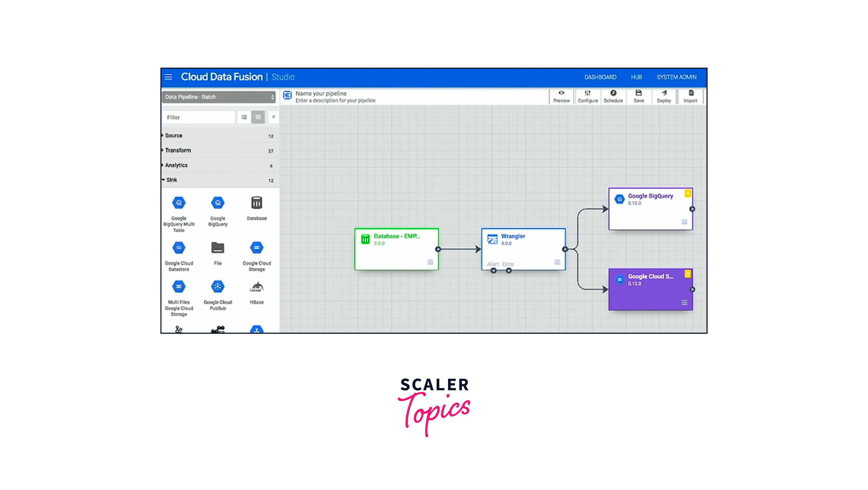Expand the Source plugin category

pyautogui.click(x=174, y=135)
